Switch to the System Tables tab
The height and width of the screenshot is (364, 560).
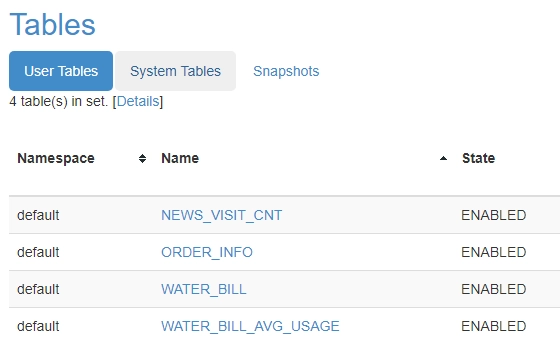[x=175, y=71]
